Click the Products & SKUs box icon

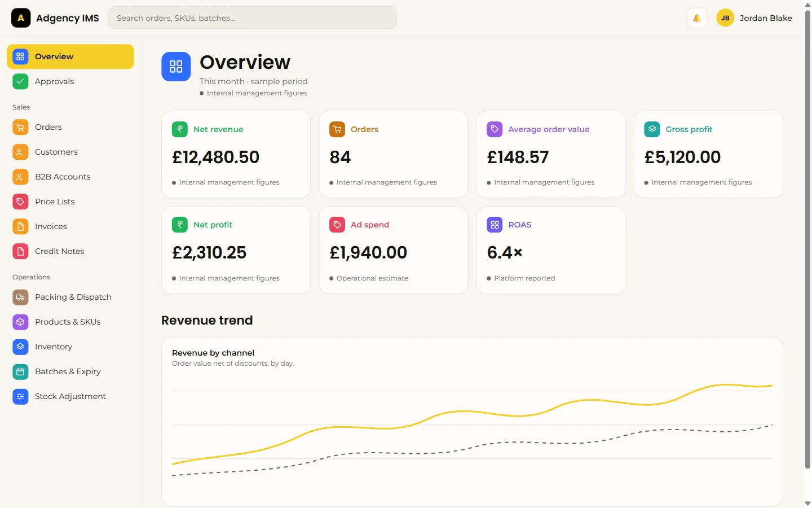[20, 322]
